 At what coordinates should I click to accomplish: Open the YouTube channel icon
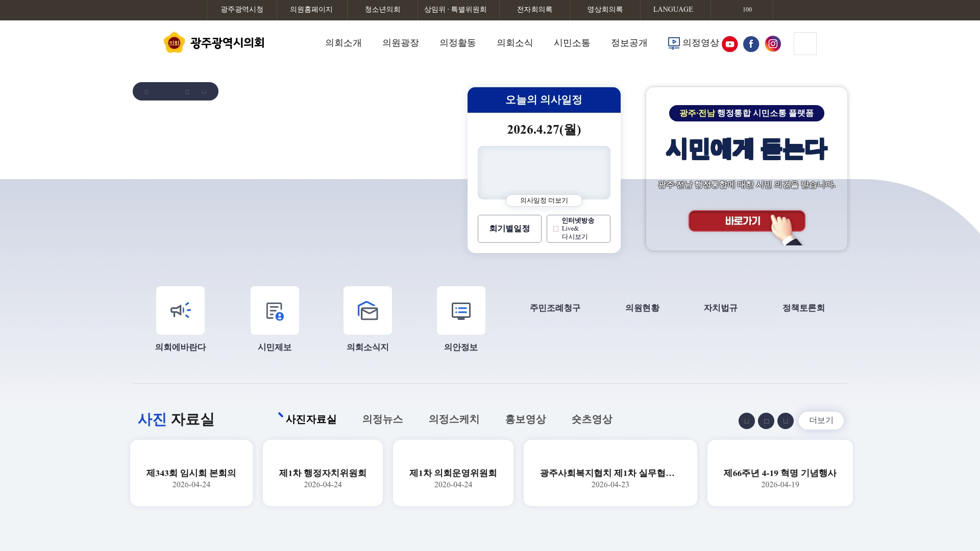729,44
